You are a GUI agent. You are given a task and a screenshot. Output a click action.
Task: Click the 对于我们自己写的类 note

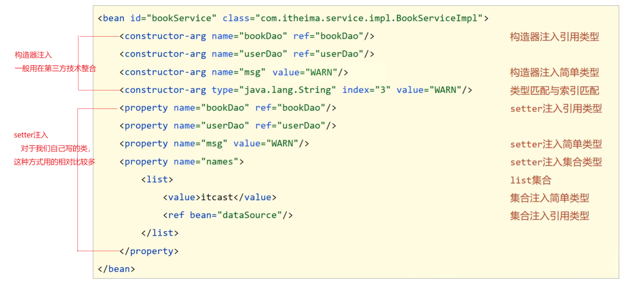[x=55, y=149]
